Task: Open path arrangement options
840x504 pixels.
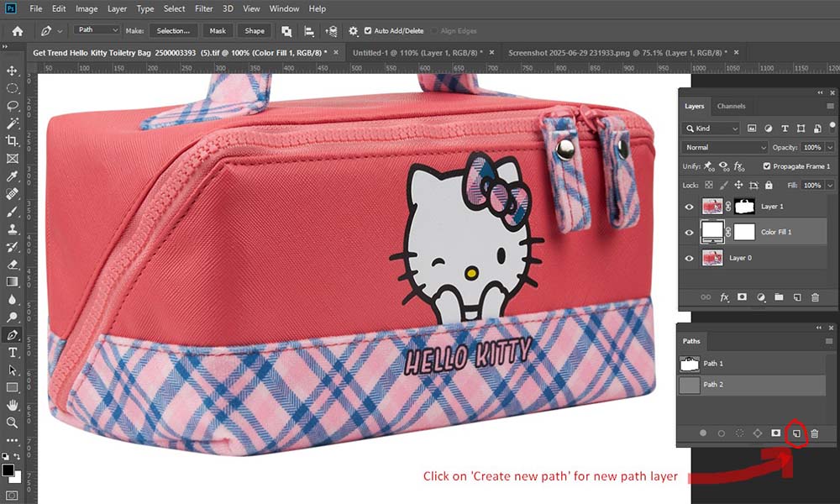Action: 331,31
